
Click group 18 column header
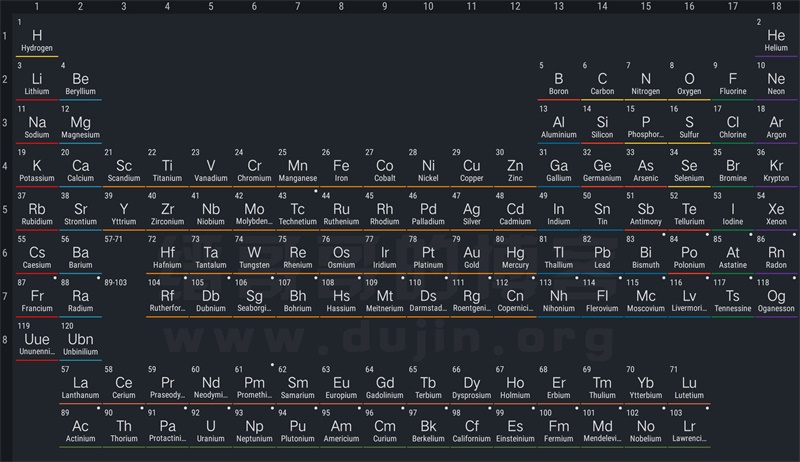pos(776,6)
